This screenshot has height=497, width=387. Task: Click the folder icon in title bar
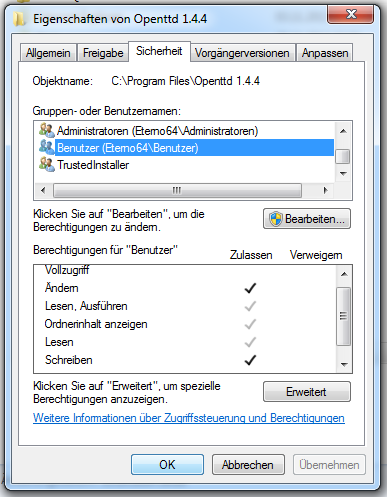coord(19,19)
